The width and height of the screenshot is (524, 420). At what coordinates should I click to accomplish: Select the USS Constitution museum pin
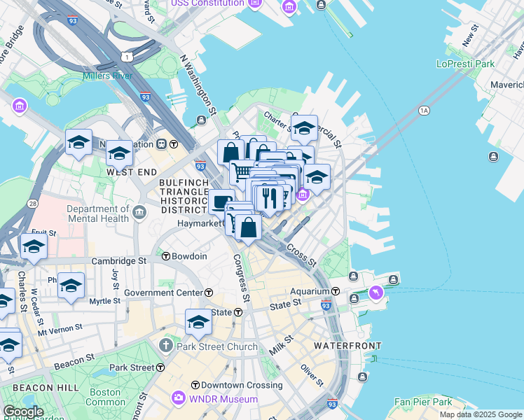point(255,3)
